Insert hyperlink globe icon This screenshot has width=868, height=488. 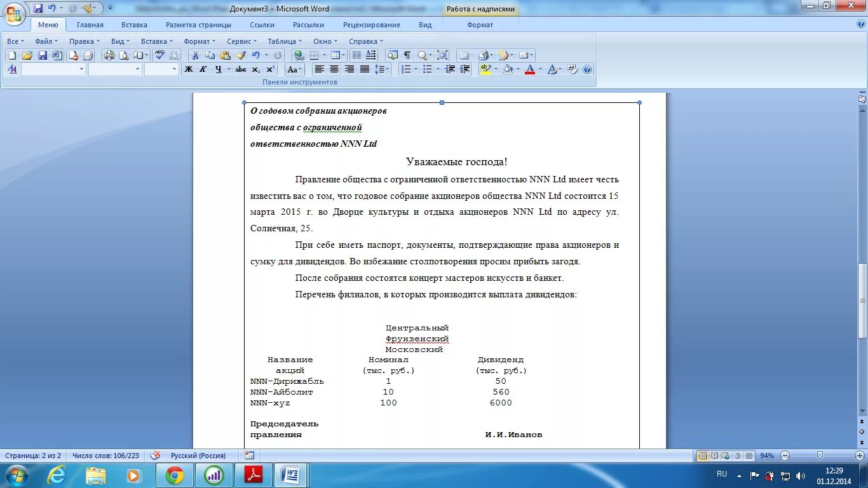[299, 55]
